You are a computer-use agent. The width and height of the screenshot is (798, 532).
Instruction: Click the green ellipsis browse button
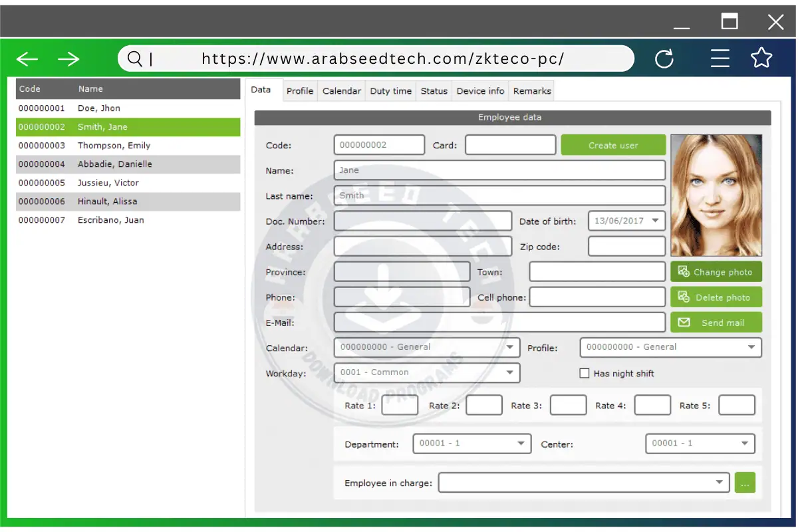pos(745,483)
